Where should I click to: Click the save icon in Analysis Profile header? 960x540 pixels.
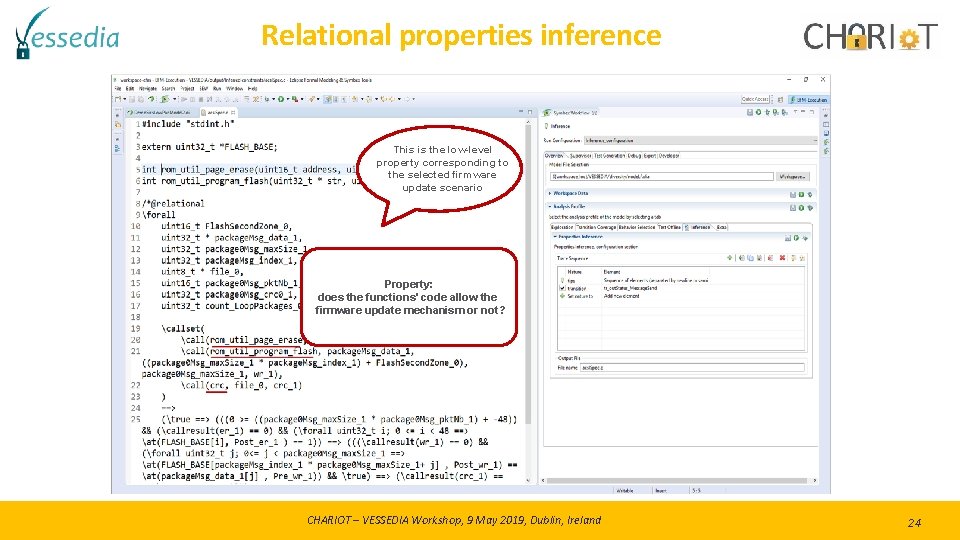tap(793, 208)
